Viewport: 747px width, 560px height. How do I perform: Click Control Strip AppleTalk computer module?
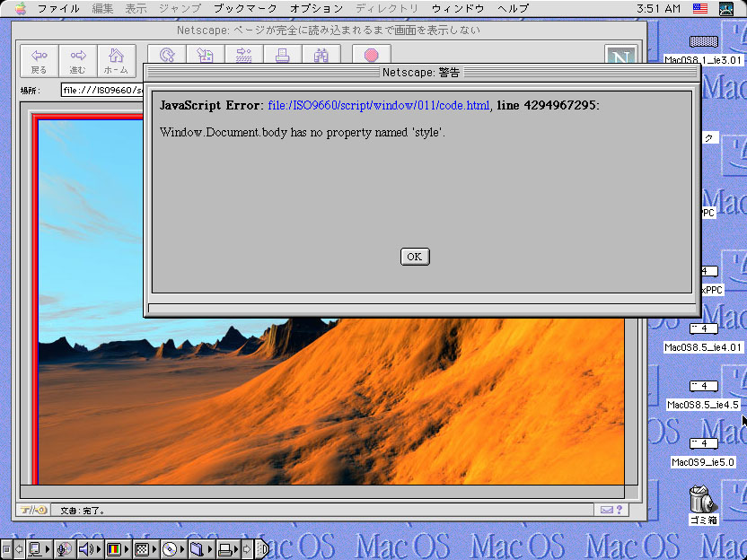click(x=39, y=549)
